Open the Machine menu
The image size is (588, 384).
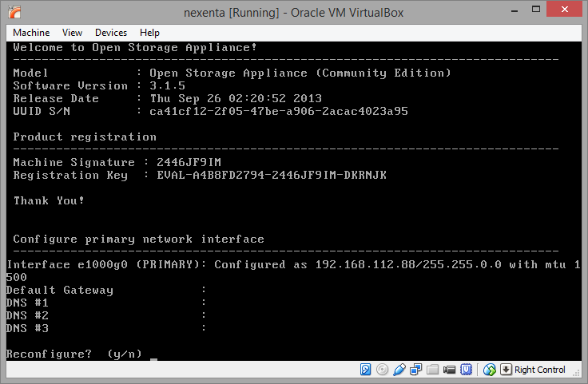[31, 33]
